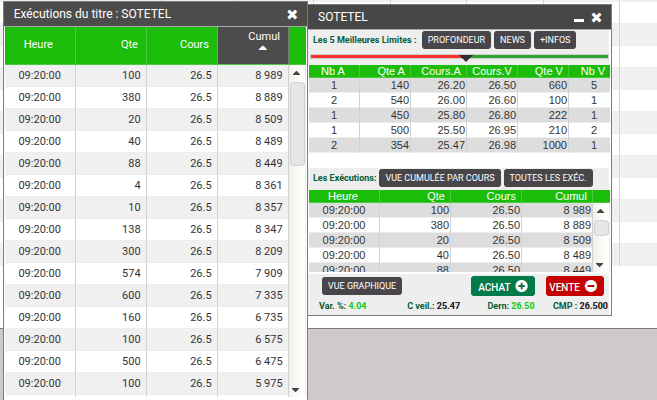Image resolution: width=657 pixels, height=400 pixels.
Task: Show +INFOS for SOTETEL
Action: pyautogui.click(x=555, y=40)
